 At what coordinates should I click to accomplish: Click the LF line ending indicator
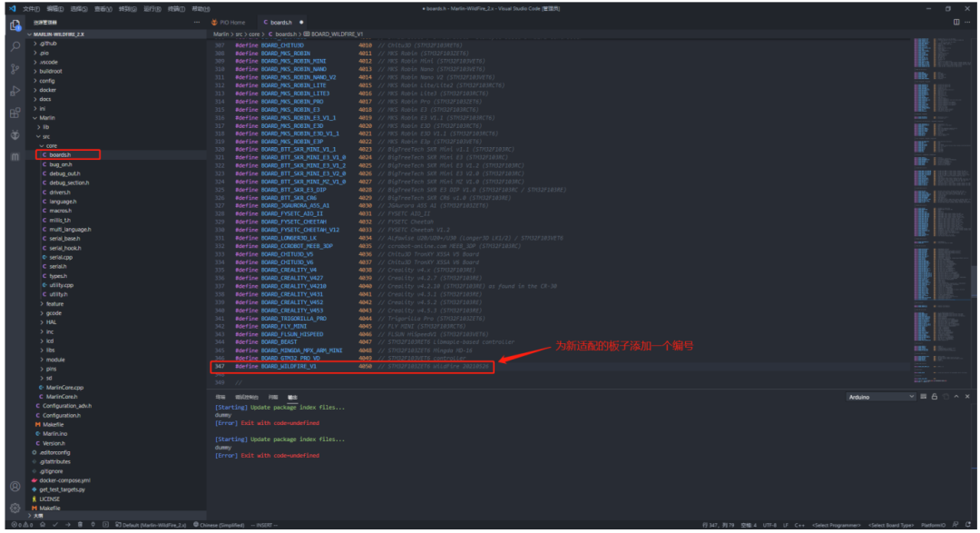point(785,525)
